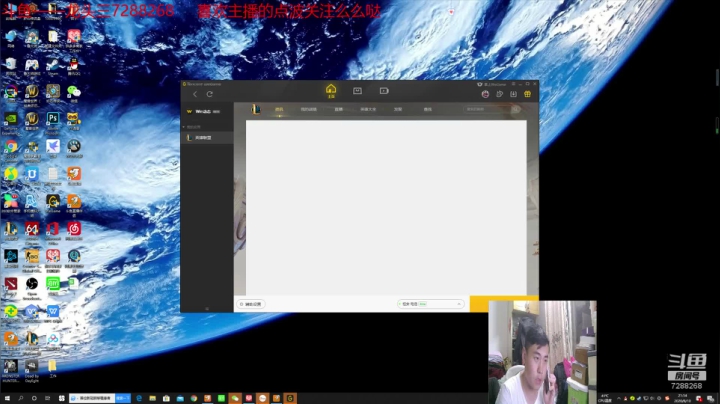Open the Tencent QQ desktop icon
This screenshot has height=404, width=720.
click(x=74, y=67)
